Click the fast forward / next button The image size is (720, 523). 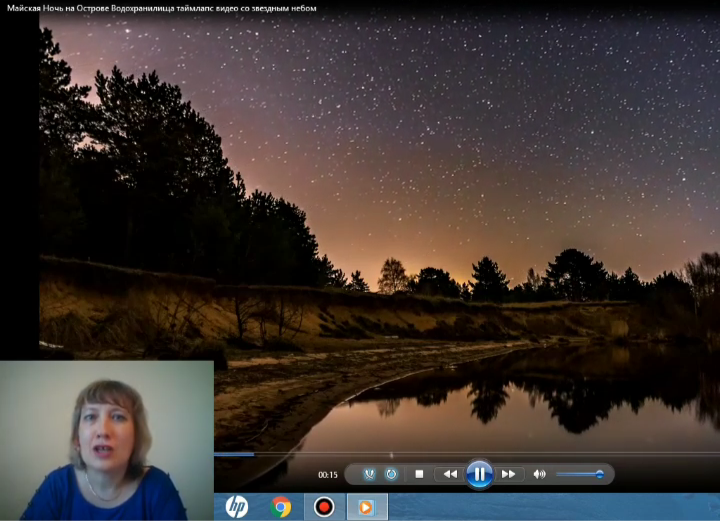508,474
